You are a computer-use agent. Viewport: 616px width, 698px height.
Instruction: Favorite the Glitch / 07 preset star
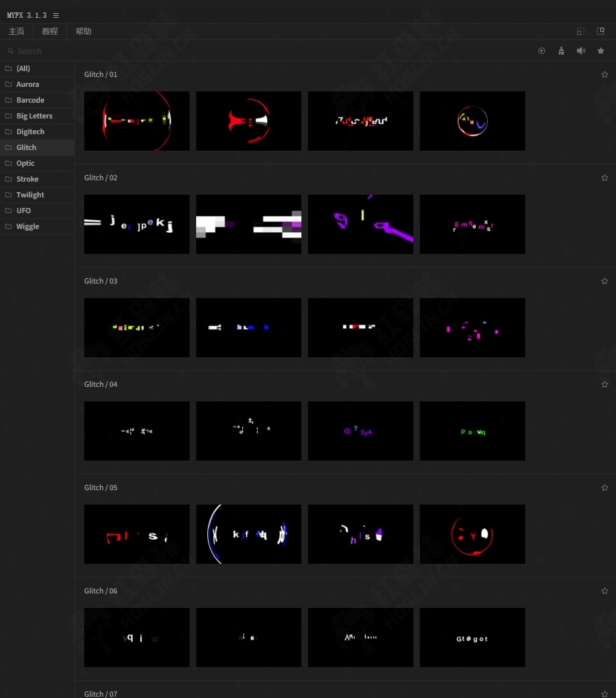pos(604,694)
